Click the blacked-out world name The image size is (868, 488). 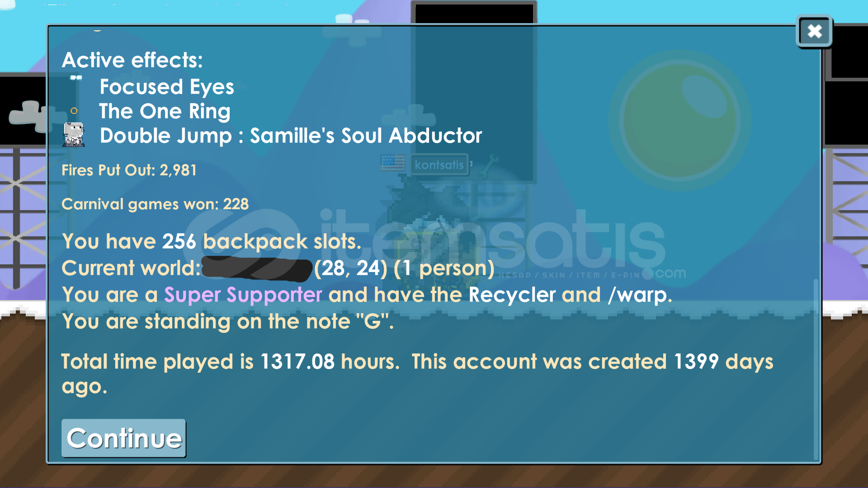click(257, 268)
